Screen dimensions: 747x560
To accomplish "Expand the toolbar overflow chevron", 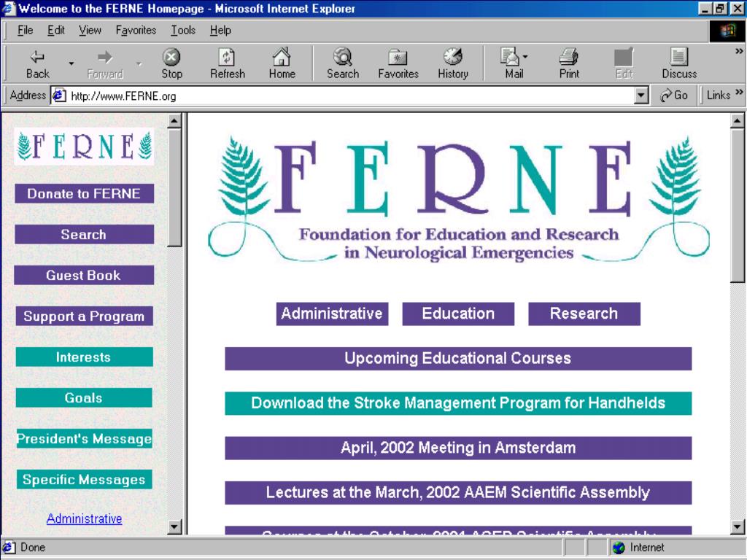I will [x=739, y=51].
